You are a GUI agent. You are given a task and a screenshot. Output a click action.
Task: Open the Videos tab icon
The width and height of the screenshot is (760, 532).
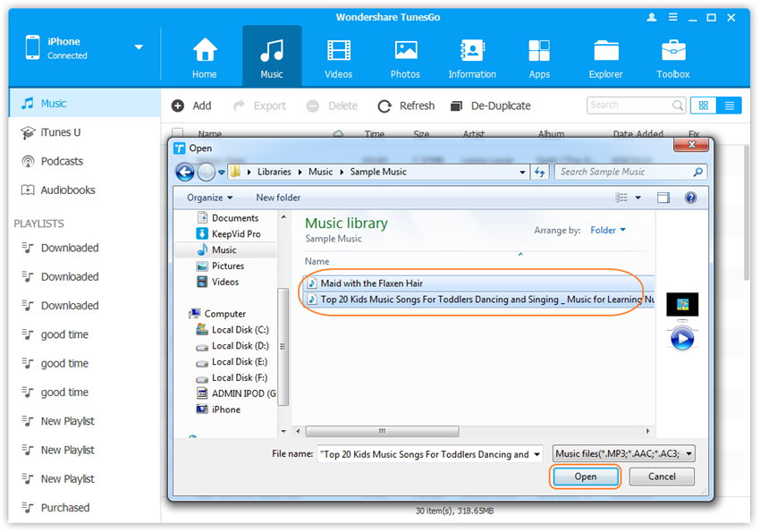(339, 51)
